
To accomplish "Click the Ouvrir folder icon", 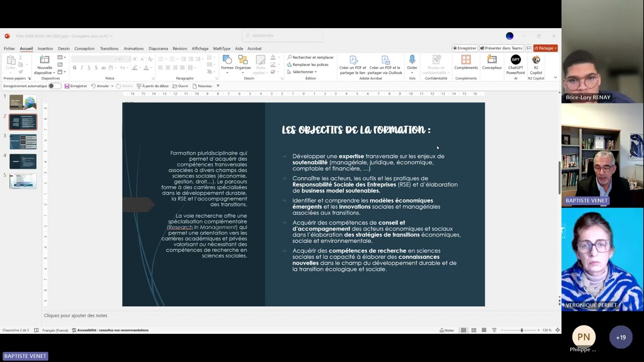I will point(180,86).
